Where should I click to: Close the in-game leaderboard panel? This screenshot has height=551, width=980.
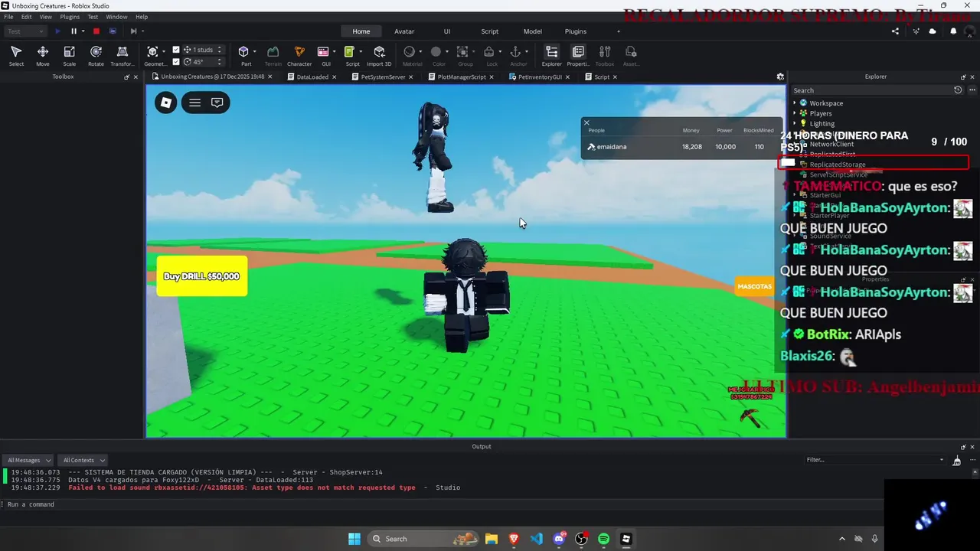(586, 122)
